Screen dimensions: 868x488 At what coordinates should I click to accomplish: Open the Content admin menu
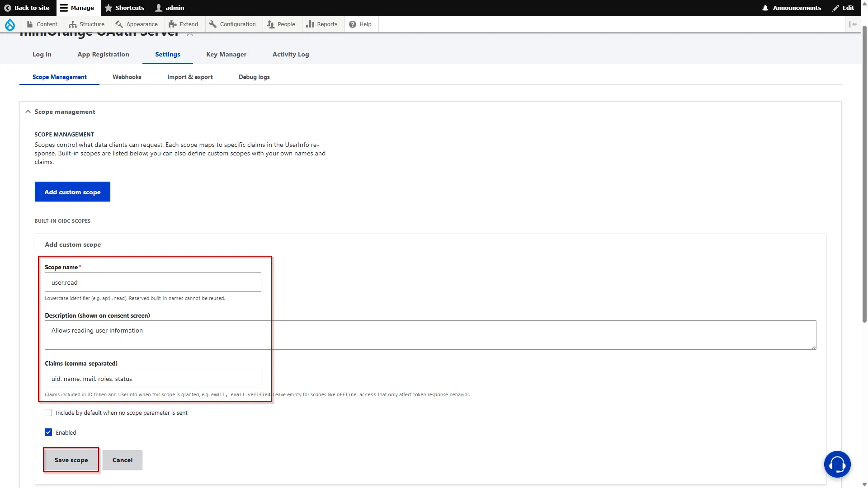click(42, 24)
